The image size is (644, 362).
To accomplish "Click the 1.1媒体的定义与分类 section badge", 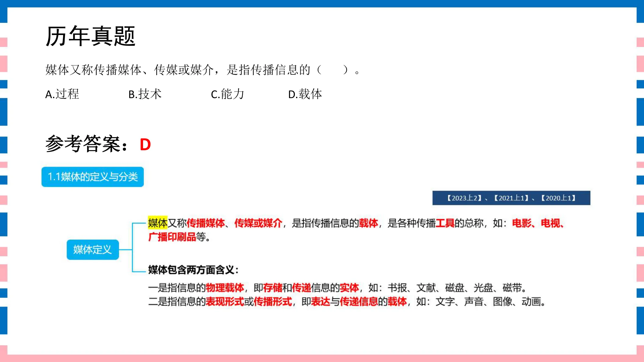I will (x=93, y=177).
